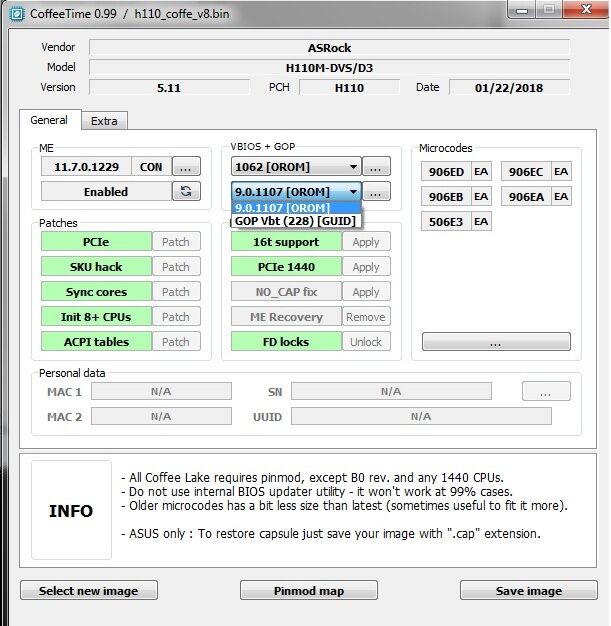
Task: Click the ME state refresh icon button
Action: click(x=186, y=191)
